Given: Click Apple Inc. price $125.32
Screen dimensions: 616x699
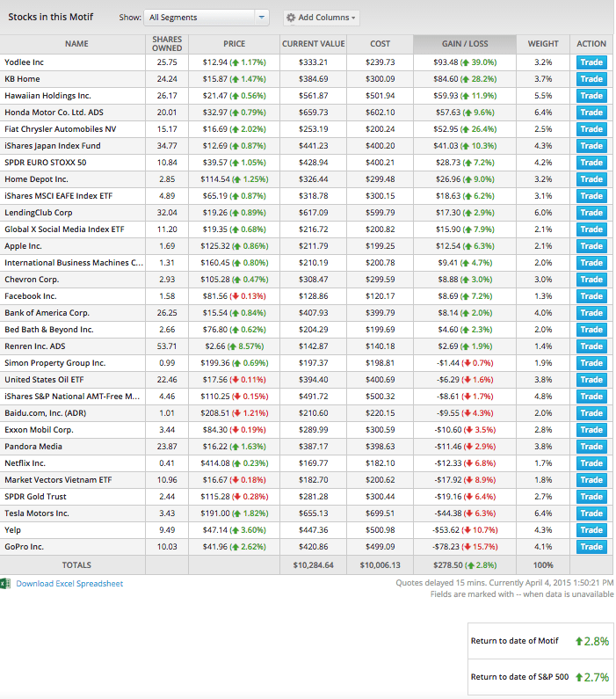Looking at the screenshot, I should tap(215, 246).
